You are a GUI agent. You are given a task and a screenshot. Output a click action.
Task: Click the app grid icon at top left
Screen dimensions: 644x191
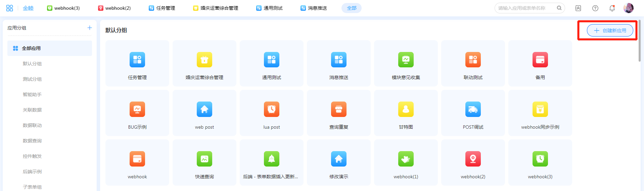(x=9, y=8)
